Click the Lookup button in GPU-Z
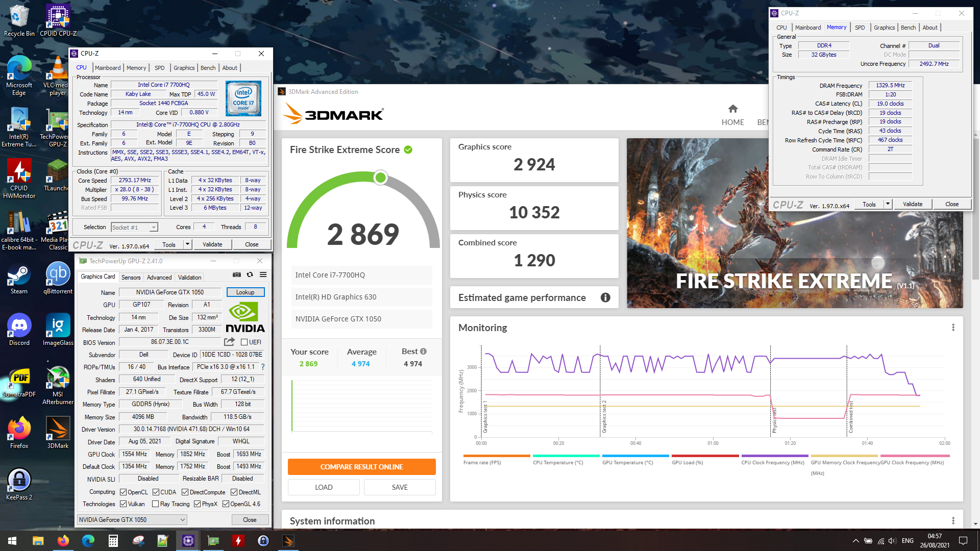 [245, 292]
